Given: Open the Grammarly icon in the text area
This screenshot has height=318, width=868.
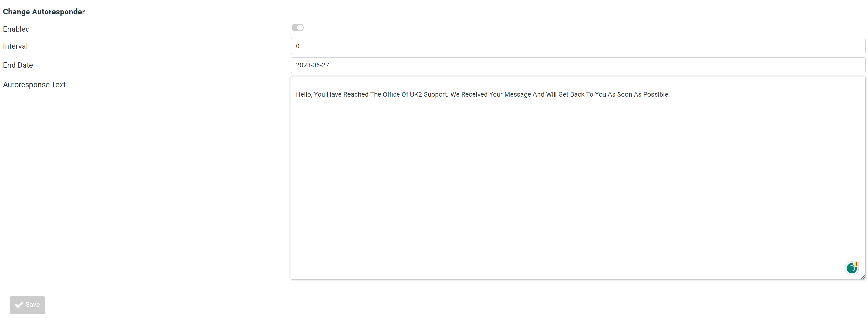Looking at the screenshot, I should 851,268.
